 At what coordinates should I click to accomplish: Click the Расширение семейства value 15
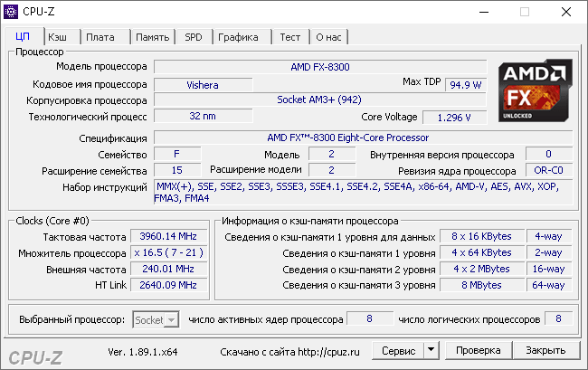pos(177,170)
